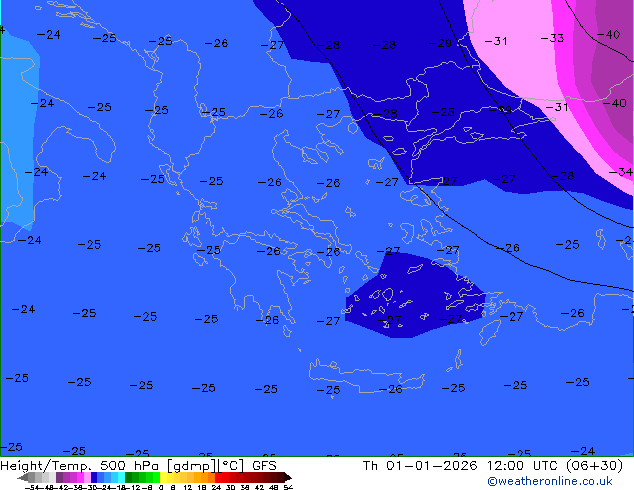Viewport: 634px width, 490px height.
Task: Click the -34 temperature label
Action: [x=621, y=172]
